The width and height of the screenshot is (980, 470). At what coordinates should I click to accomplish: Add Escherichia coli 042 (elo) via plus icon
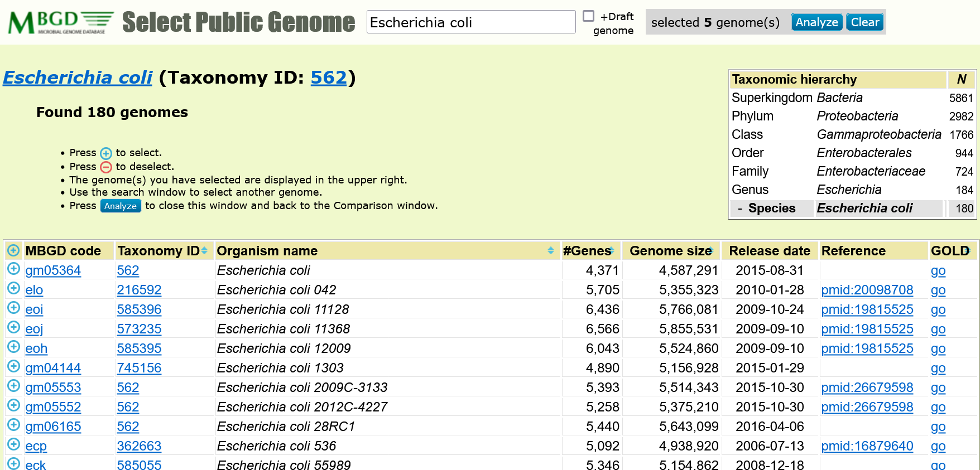click(x=13, y=289)
